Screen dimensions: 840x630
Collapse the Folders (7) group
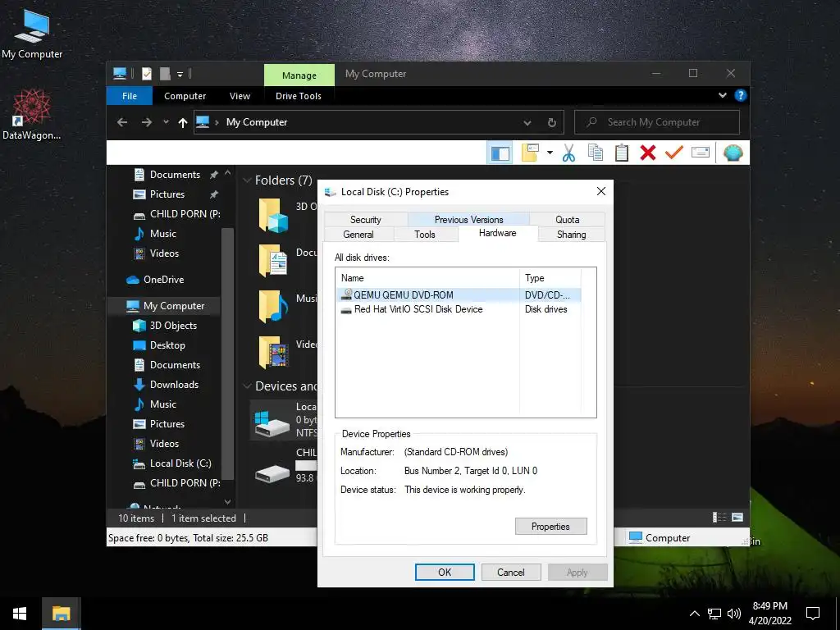click(x=247, y=180)
